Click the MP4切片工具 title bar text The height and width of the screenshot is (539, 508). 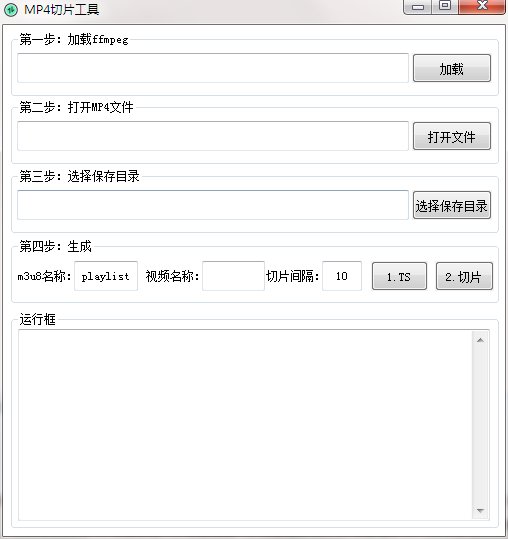pyautogui.click(x=62, y=9)
